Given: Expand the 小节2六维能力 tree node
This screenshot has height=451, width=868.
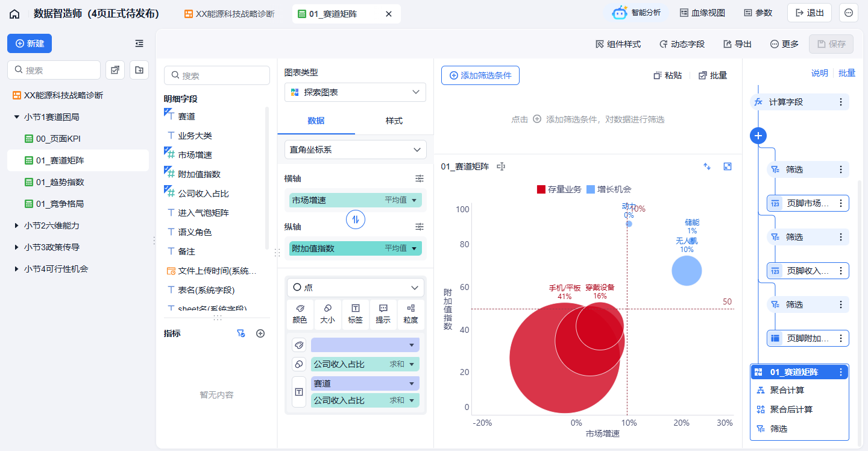Looking at the screenshot, I should [x=17, y=225].
